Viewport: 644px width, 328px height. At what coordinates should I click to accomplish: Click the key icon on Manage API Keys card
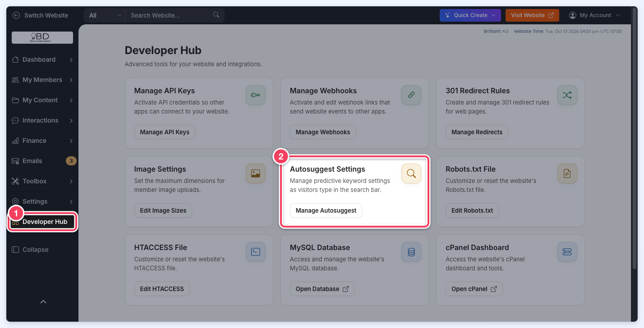256,95
